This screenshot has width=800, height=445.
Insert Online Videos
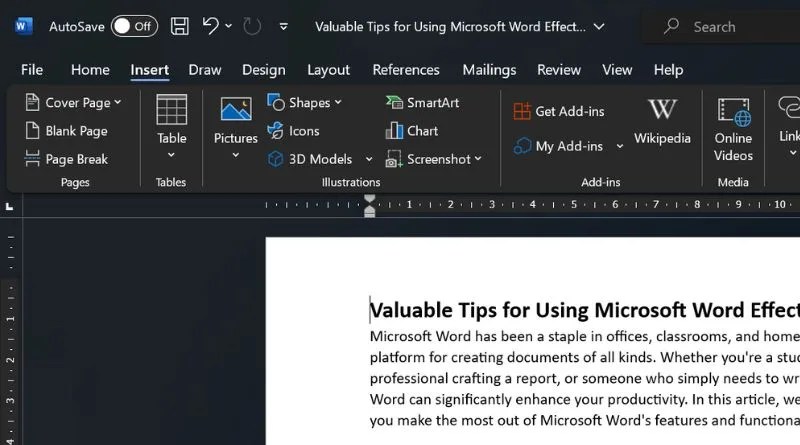point(733,130)
